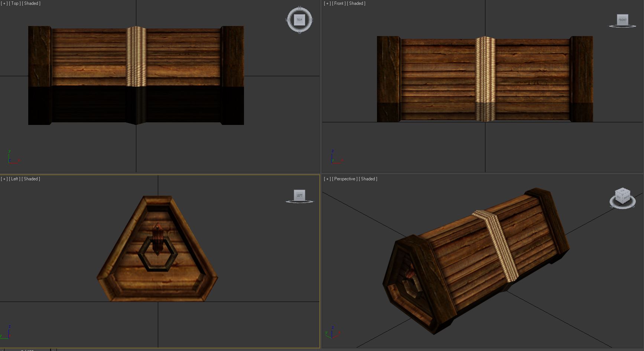
Task: Open the [Front] point-of-view label menu
Action: click(x=339, y=3)
